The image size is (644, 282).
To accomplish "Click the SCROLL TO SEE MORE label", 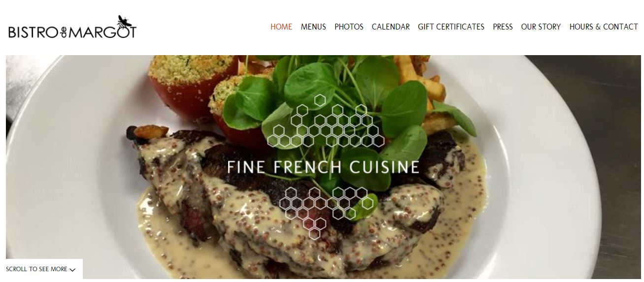I will 37,269.
